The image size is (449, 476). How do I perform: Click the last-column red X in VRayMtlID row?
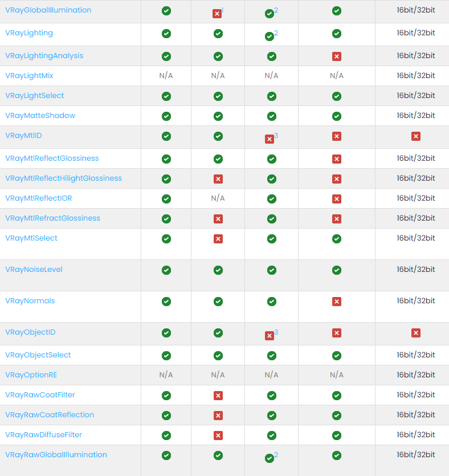click(416, 136)
